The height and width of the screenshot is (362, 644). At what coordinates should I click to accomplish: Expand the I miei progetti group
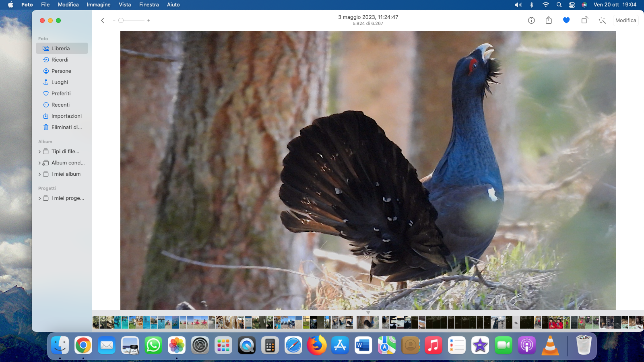(x=39, y=198)
